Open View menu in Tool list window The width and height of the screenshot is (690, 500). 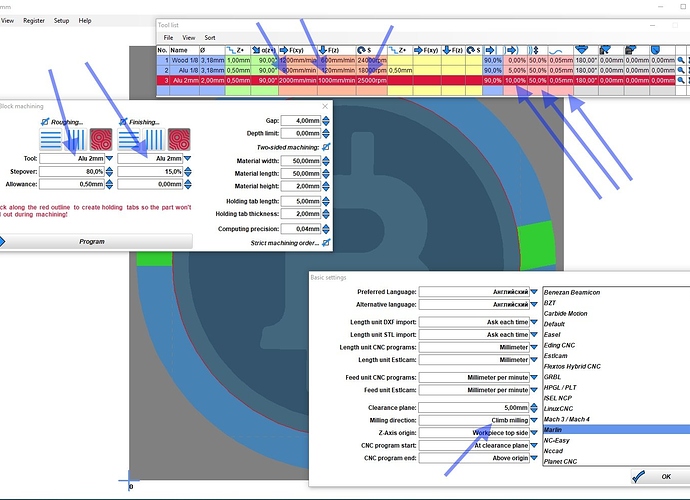point(189,38)
